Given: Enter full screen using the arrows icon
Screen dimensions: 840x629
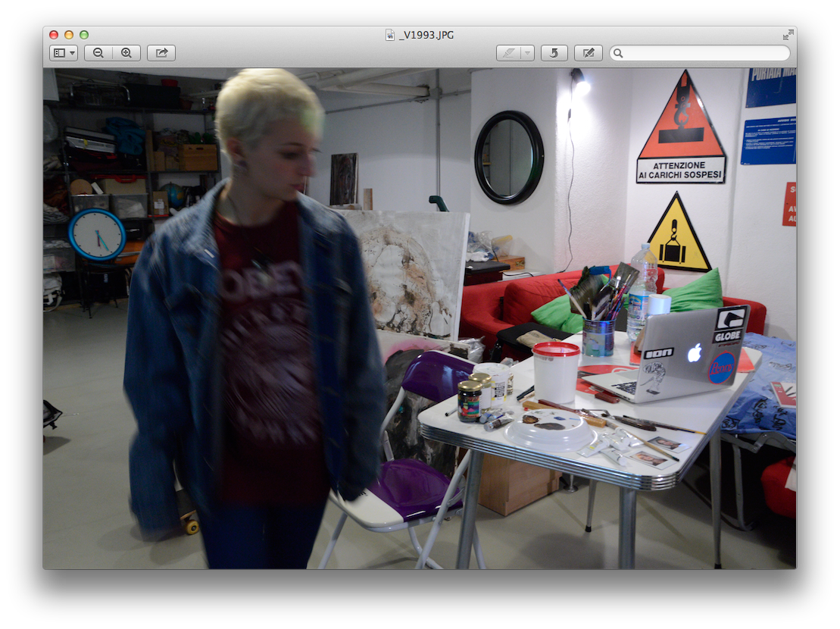Looking at the screenshot, I should pos(788,35).
